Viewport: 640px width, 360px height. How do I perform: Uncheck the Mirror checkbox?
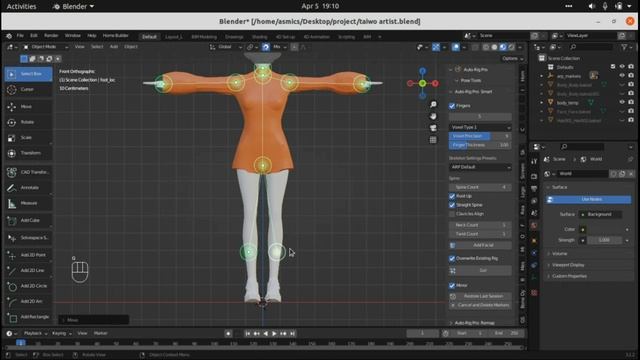pos(452,286)
